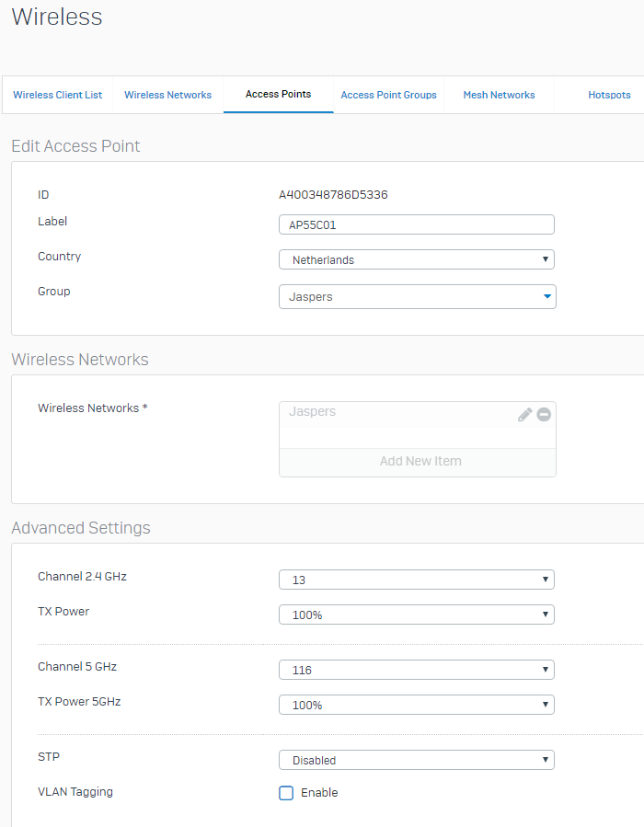The height and width of the screenshot is (827, 644).
Task: Enable the VLAN Tagging checkbox
Action: coord(286,793)
